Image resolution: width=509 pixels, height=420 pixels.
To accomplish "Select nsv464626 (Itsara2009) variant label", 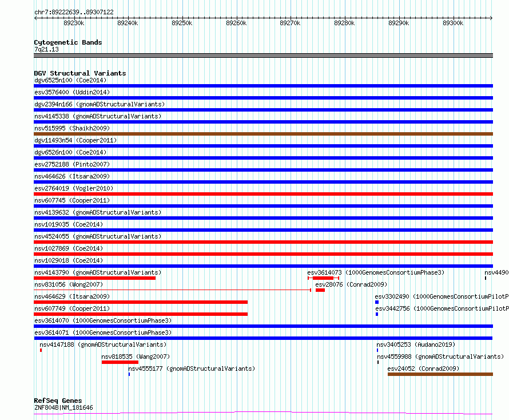I will [x=72, y=176].
